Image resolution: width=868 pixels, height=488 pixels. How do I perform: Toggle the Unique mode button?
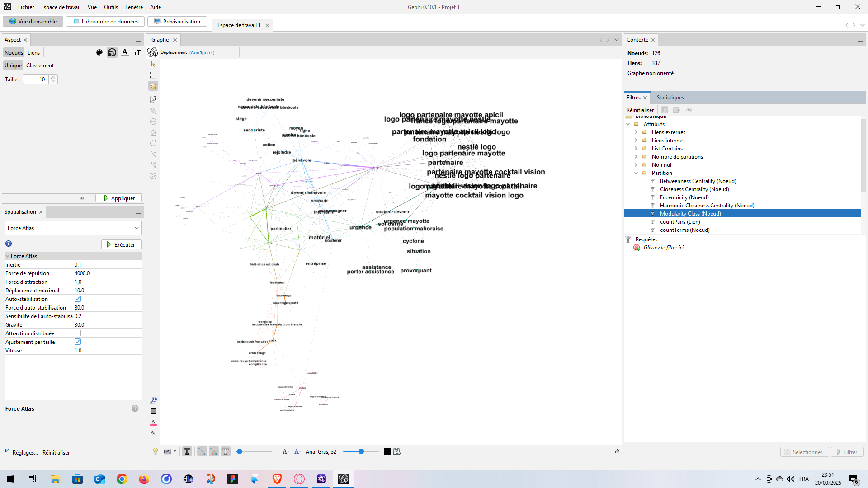[13, 66]
